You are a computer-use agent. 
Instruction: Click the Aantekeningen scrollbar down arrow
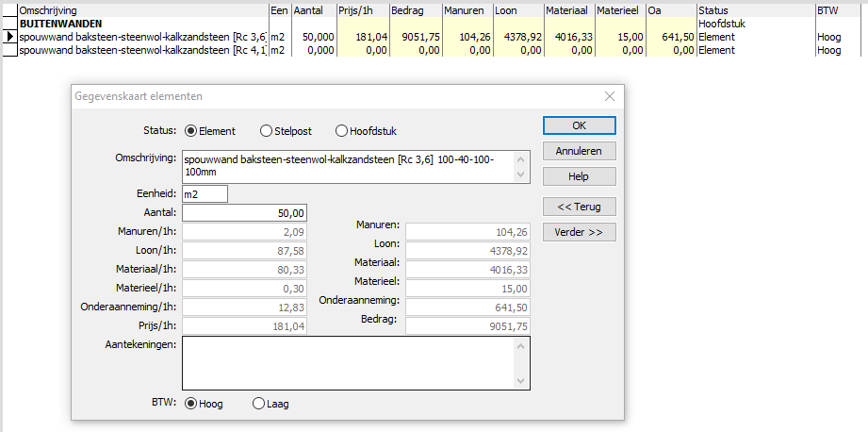click(x=520, y=381)
